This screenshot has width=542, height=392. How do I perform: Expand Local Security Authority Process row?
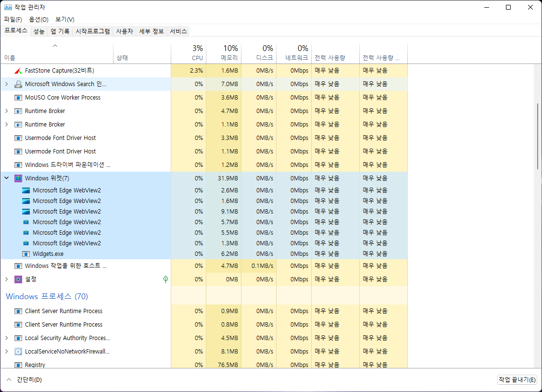point(7,338)
